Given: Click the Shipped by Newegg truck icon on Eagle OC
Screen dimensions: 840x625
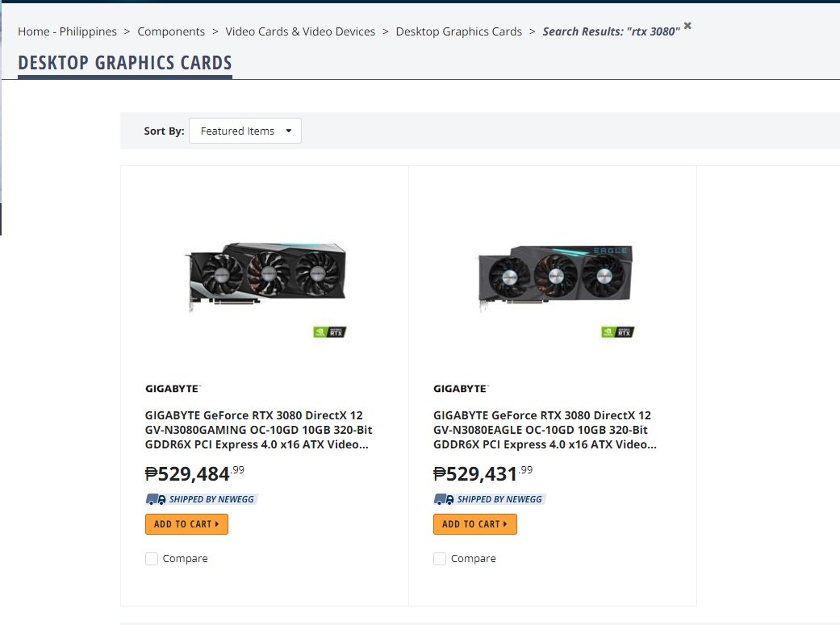Looking at the screenshot, I should tap(443, 498).
